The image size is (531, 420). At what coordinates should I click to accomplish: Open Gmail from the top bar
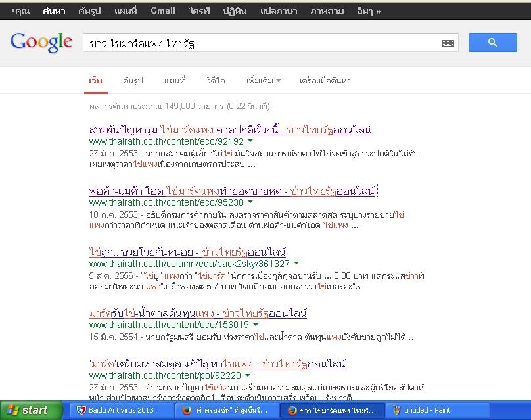(x=163, y=11)
